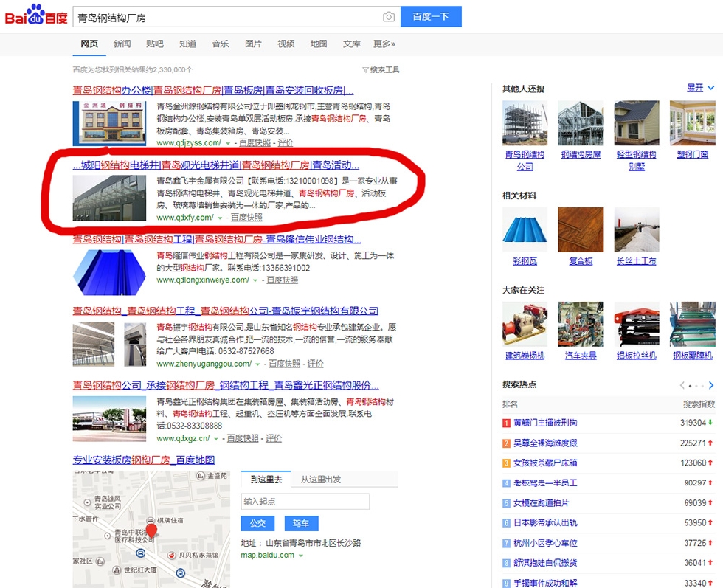The width and height of the screenshot is (723, 588).
Task: Click 彩钢瓦 material thumbnail
Action: (x=525, y=229)
